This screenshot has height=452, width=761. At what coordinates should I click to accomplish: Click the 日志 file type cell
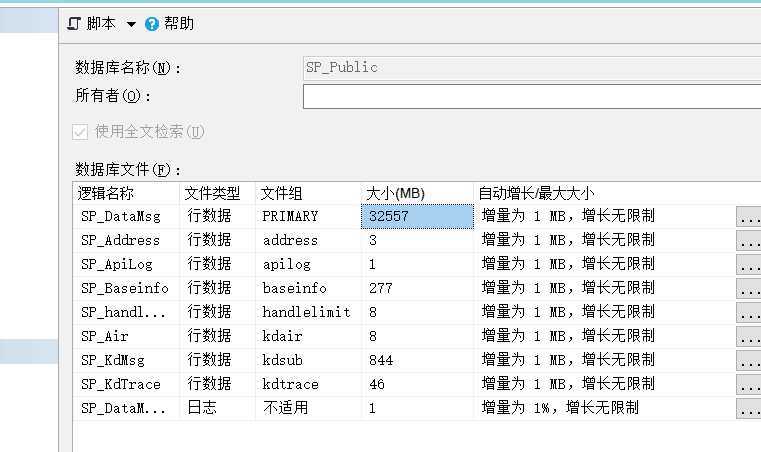217,408
